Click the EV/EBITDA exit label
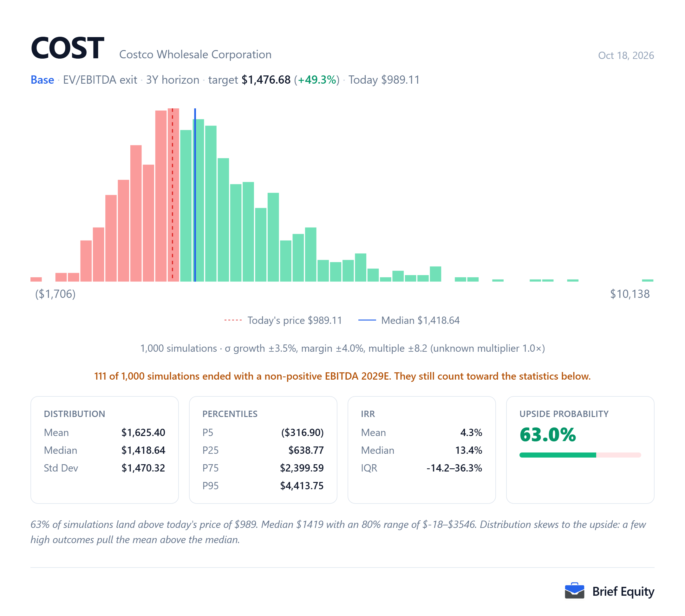This screenshot has height=616, width=685. pos(100,80)
